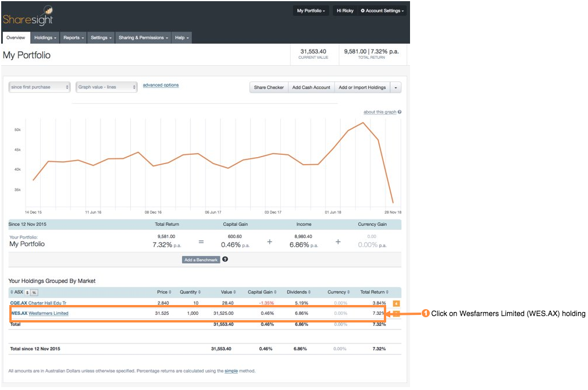The width and height of the screenshot is (588, 390).
Task: Sort holdings by the ASX column arrows
Action: [x=12, y=292]
